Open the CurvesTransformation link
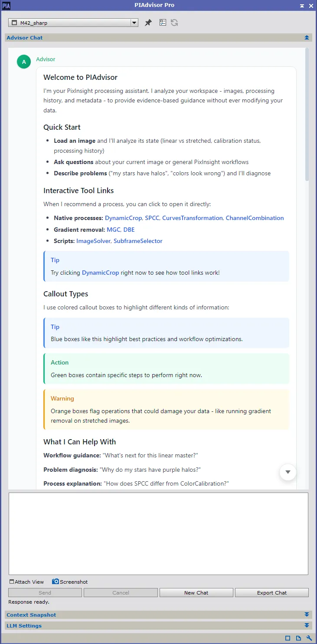This screenshot has width=317, height=644. (x=192, y=218)
